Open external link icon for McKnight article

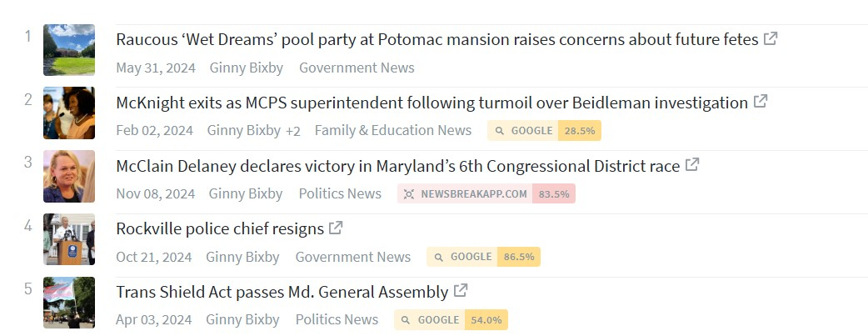point(760,102)
